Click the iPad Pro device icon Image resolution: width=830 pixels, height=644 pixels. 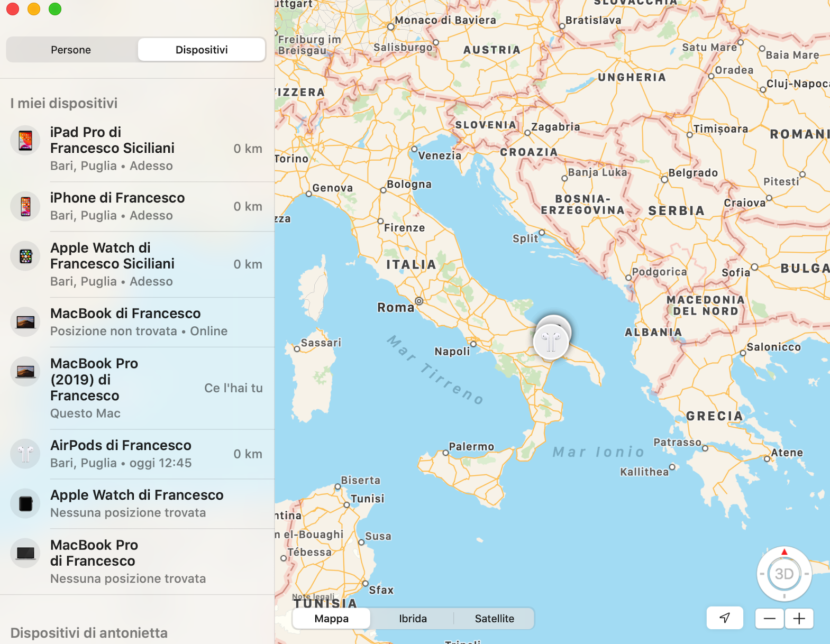coord(25,140)
